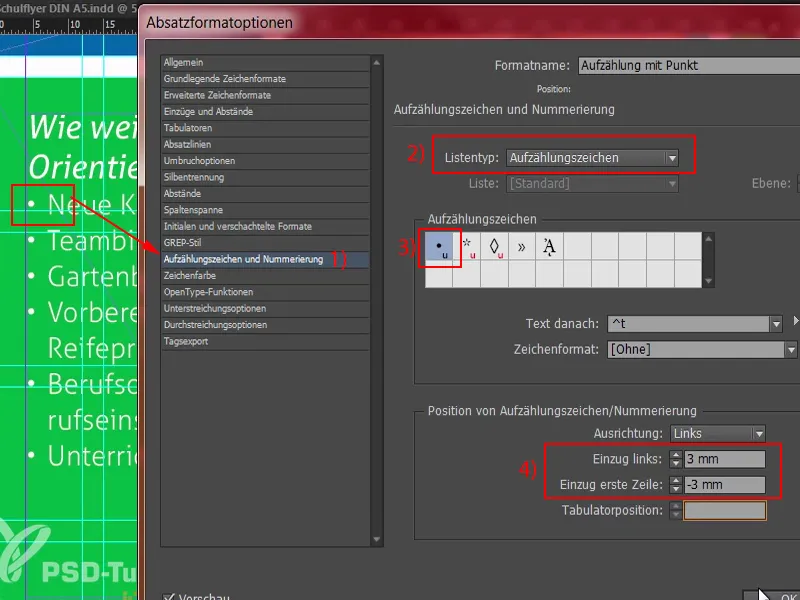The height and width of the screenshot is (600, 800).
Task: Click category list scrollbar down arrow
Action: (x=377, y=539)
